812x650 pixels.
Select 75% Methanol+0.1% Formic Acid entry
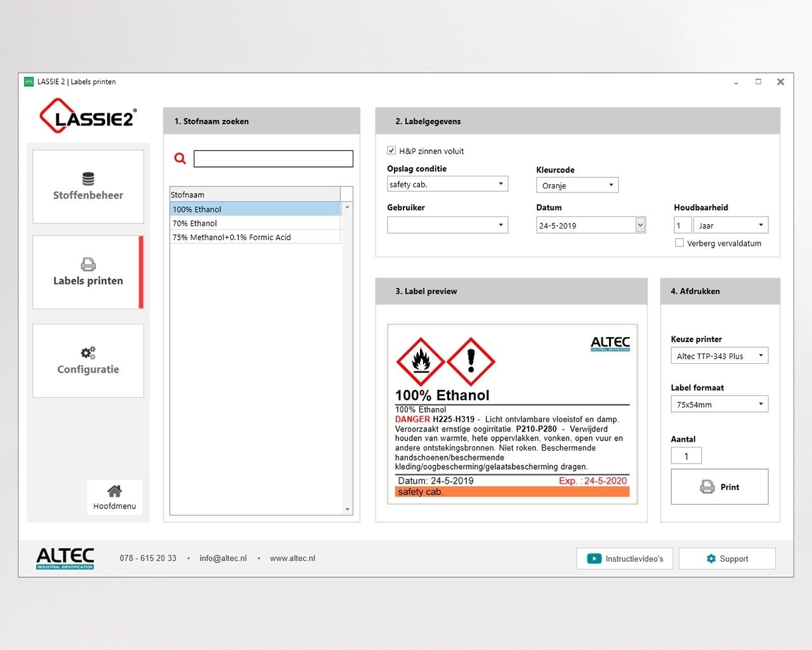[x=232, y=237]
